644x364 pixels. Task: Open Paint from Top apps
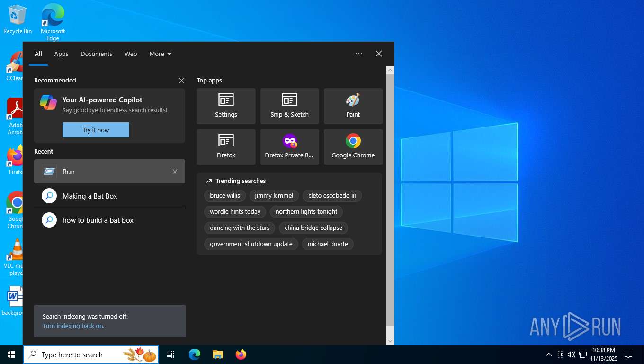point(353,106)
